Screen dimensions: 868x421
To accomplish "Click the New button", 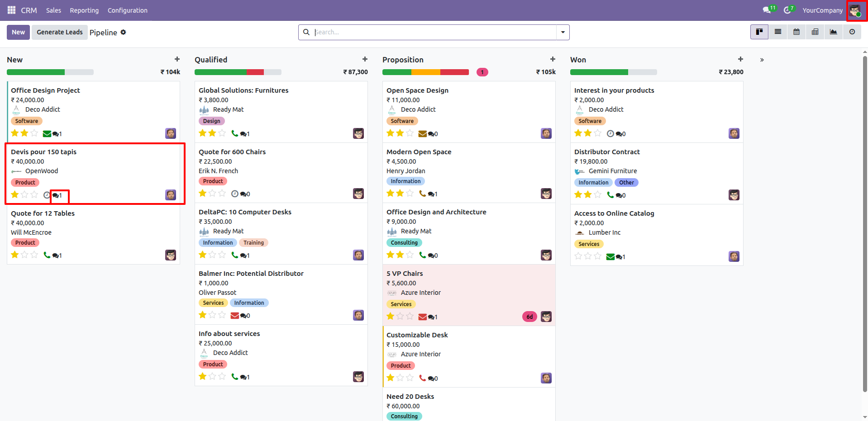I will tap(19, 32).
